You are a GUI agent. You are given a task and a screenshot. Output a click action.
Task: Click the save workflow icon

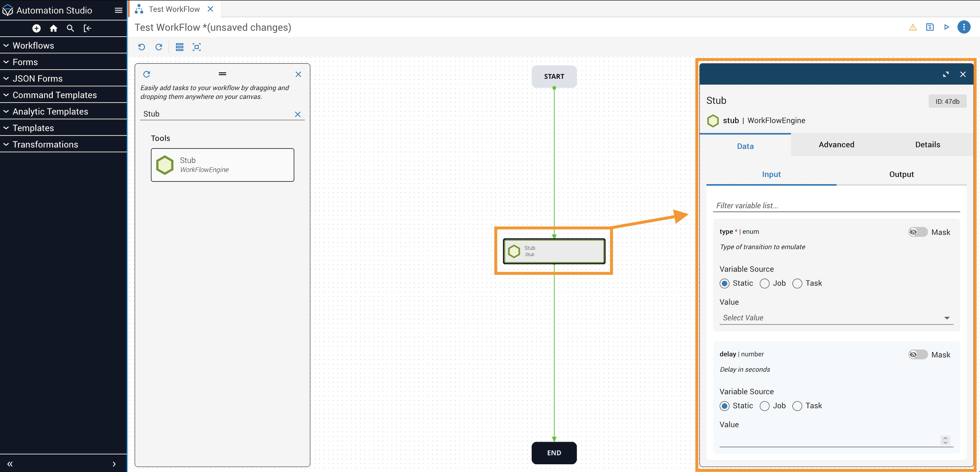coord(929,27)
